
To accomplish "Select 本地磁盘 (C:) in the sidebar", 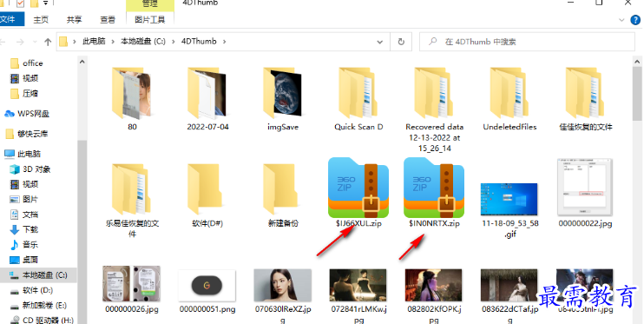I will 38,275.
